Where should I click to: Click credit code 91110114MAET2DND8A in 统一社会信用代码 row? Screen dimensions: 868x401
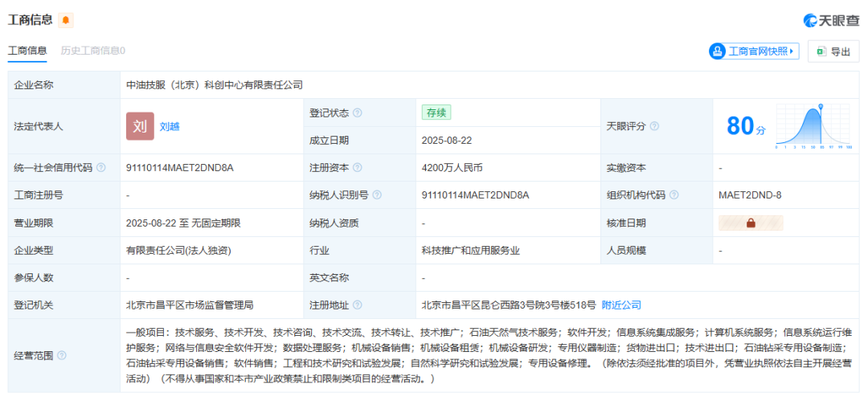pos(180,168)
